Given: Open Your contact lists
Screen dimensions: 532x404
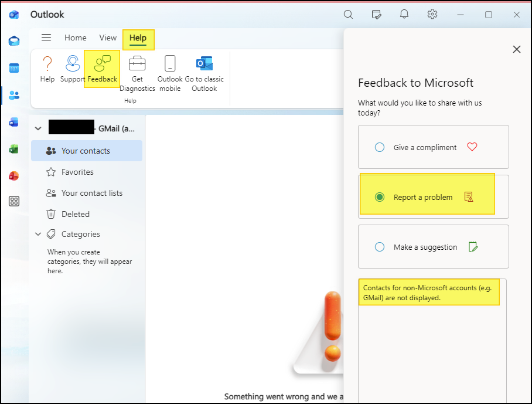Looking at the screenshot, I should [x=87, y=193].
